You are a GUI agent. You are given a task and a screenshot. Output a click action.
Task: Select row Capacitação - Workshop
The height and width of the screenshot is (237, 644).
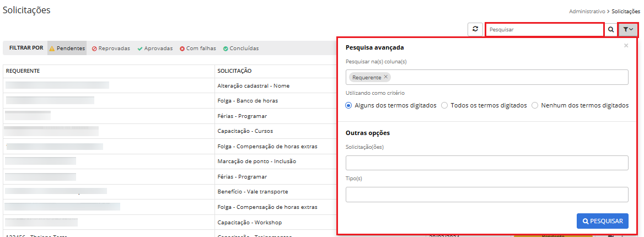tap(170, 222)
